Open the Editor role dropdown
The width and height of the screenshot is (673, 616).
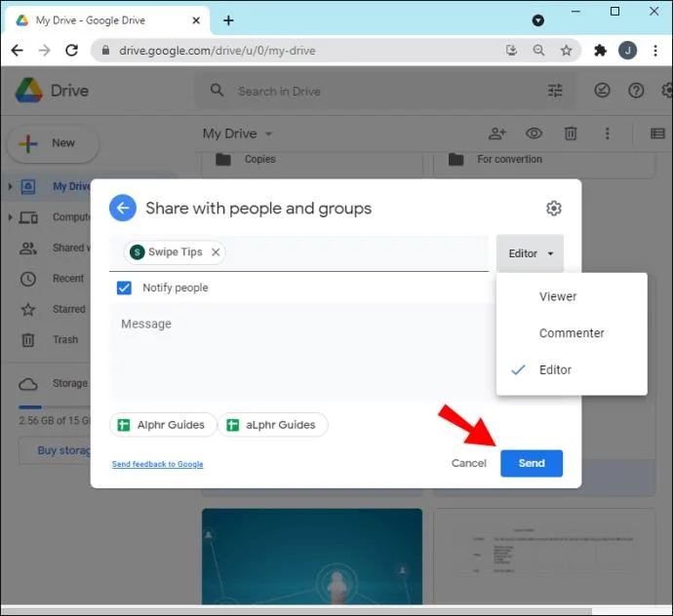point(530,253)
